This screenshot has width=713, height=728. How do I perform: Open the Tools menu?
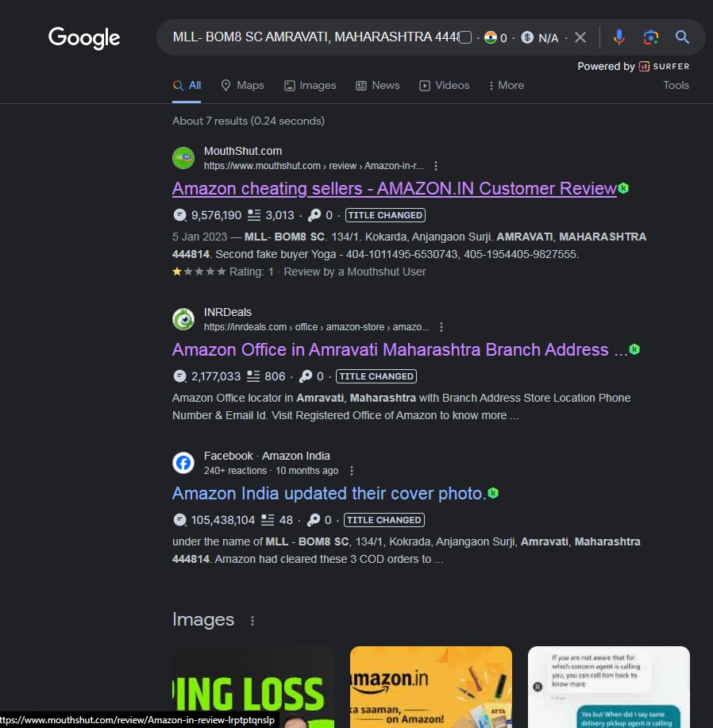676,86
